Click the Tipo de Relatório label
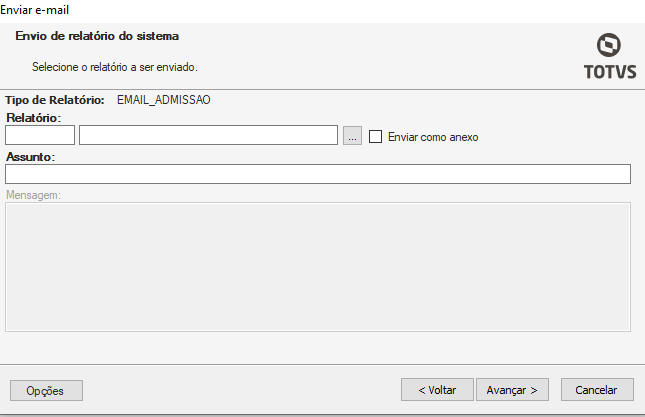Viewport: 645px width, 417px height. pyautogui.click(x=55, y=100)
